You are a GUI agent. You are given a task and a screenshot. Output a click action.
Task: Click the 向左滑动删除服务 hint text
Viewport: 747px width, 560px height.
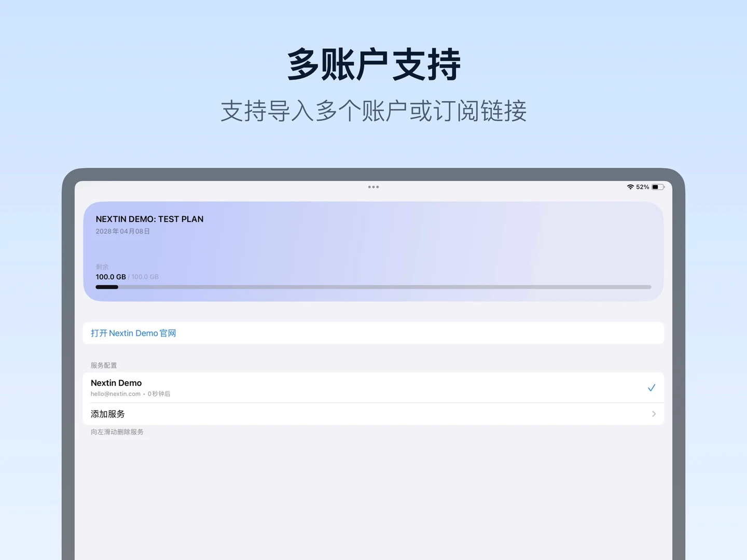117,432
